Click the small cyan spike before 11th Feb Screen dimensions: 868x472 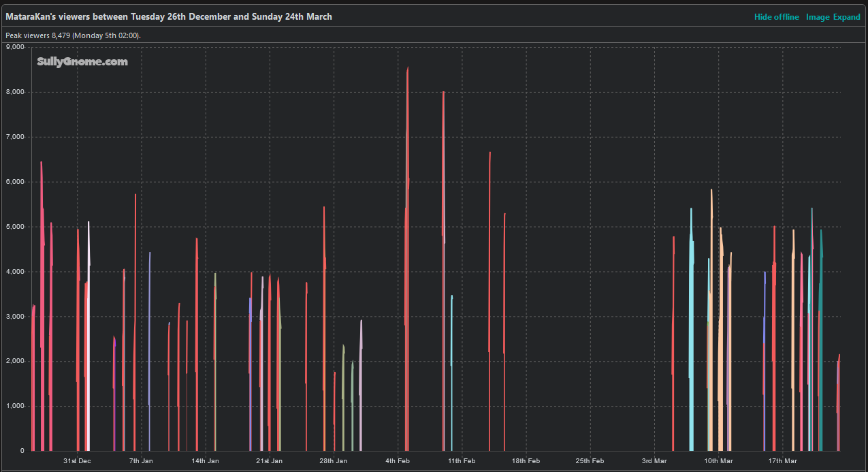coord(451,341)
